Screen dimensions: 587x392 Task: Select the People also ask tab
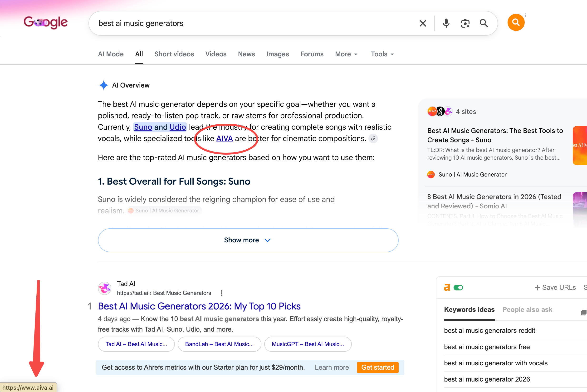coord(527,309)
